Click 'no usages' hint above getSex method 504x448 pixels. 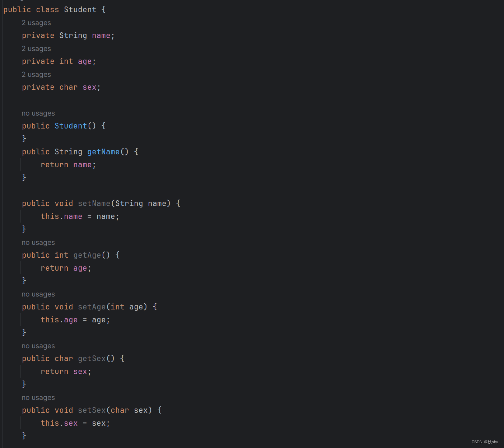pos(38,346)
